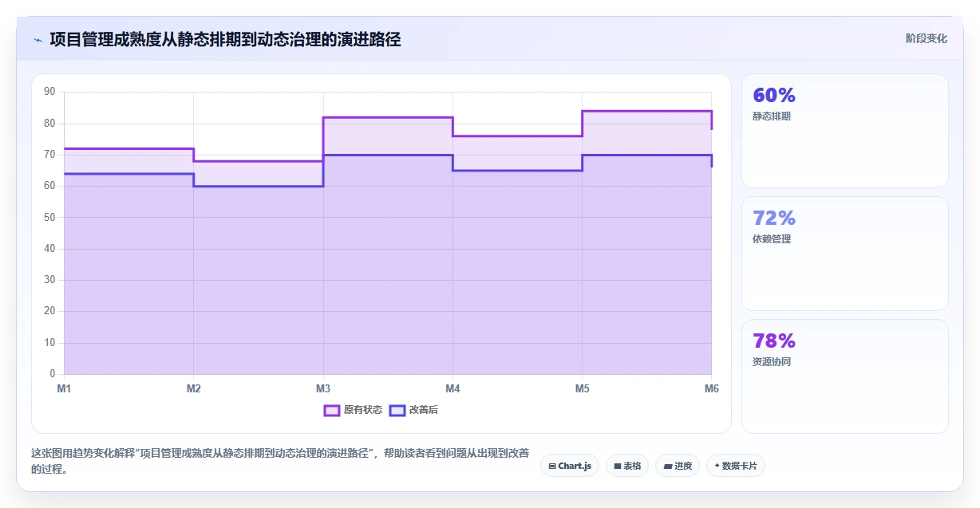Click the M5 axis label

[582, 388]
